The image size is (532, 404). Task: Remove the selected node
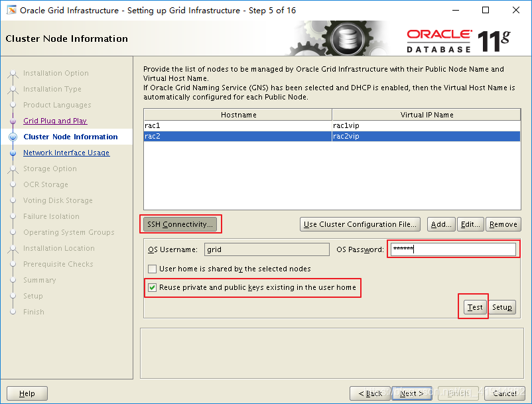click(503, 224)
